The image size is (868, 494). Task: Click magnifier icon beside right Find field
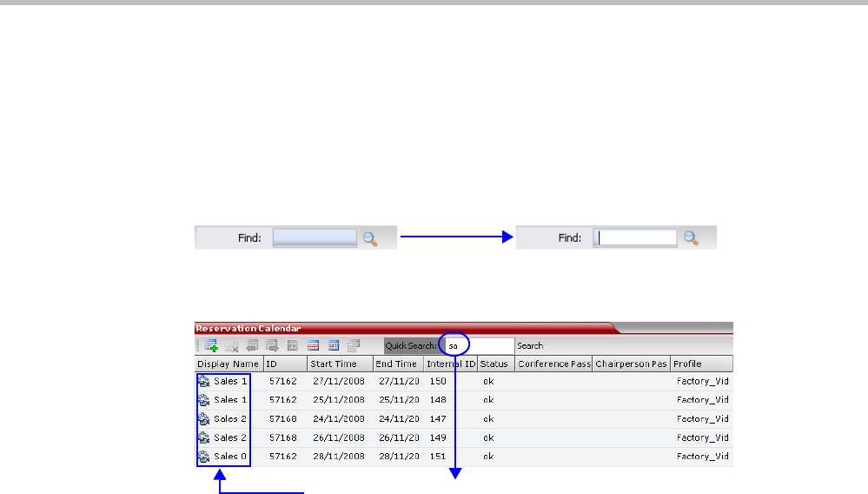tap(692, 237)
